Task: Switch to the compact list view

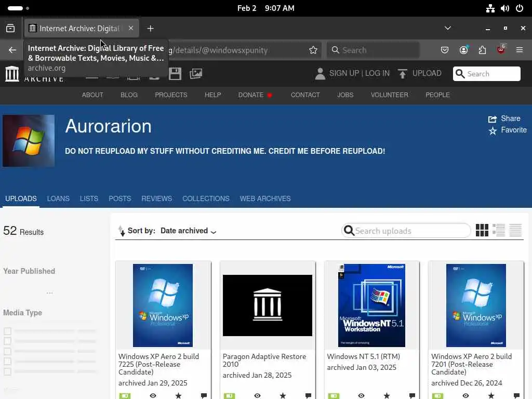Action: [x=515, y=230]
